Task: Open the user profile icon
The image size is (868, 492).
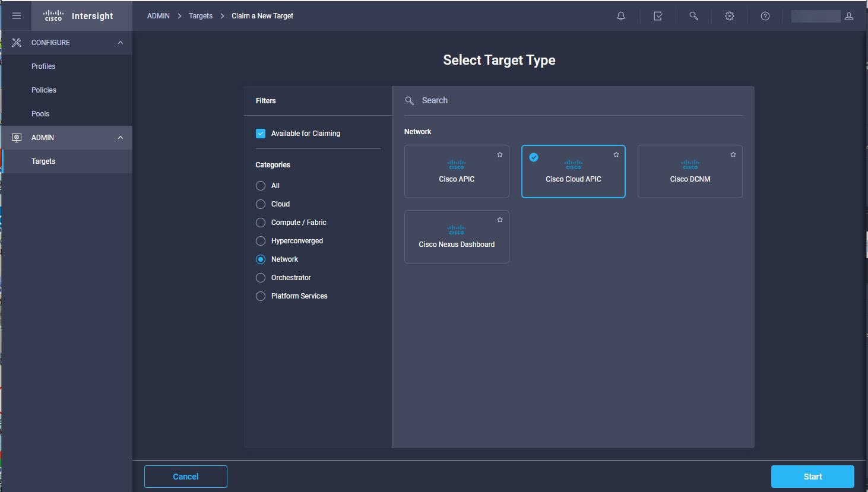Action: 849,16
